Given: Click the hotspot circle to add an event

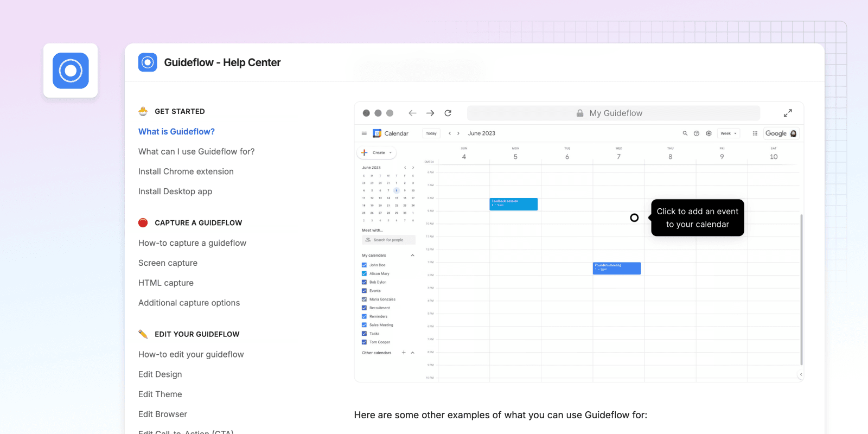Looking at the screenshot, I should [x=634, y=218].
